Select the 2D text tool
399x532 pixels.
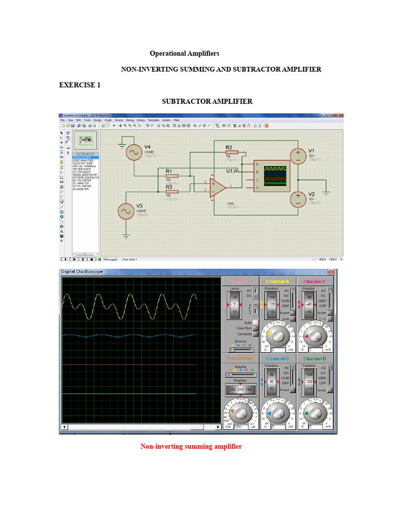pos(61,231)
